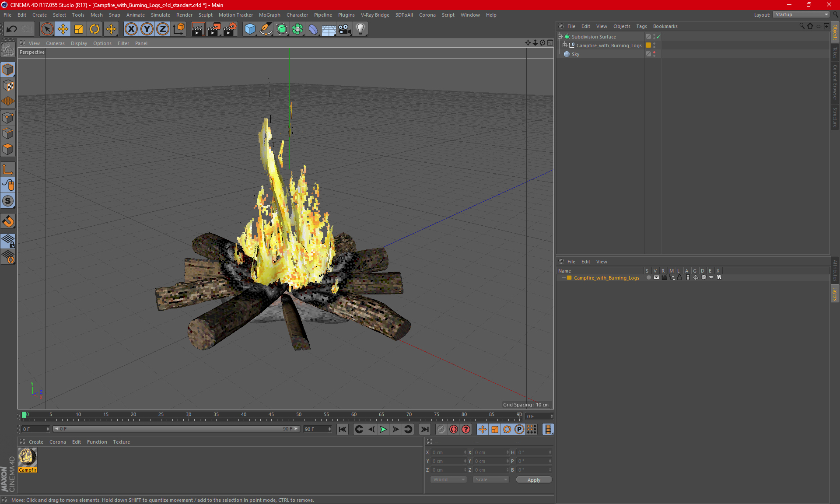Toggle the Subdivision Surface enable checkmark
840x504 pixels.
658,37
